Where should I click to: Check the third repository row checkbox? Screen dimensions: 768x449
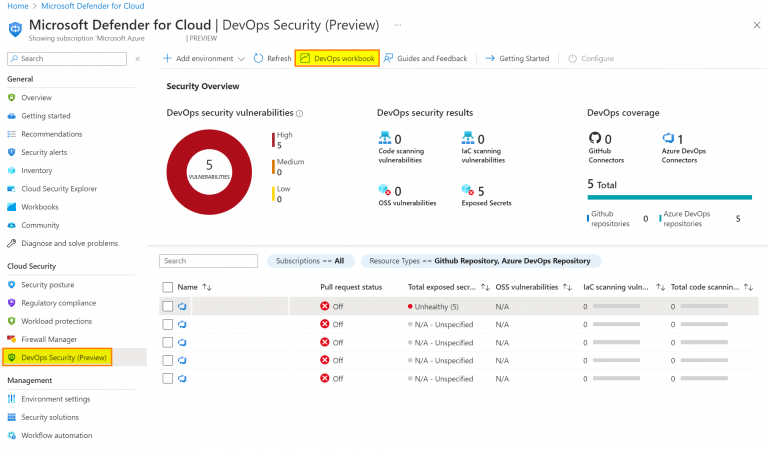[x=168, y=343]
